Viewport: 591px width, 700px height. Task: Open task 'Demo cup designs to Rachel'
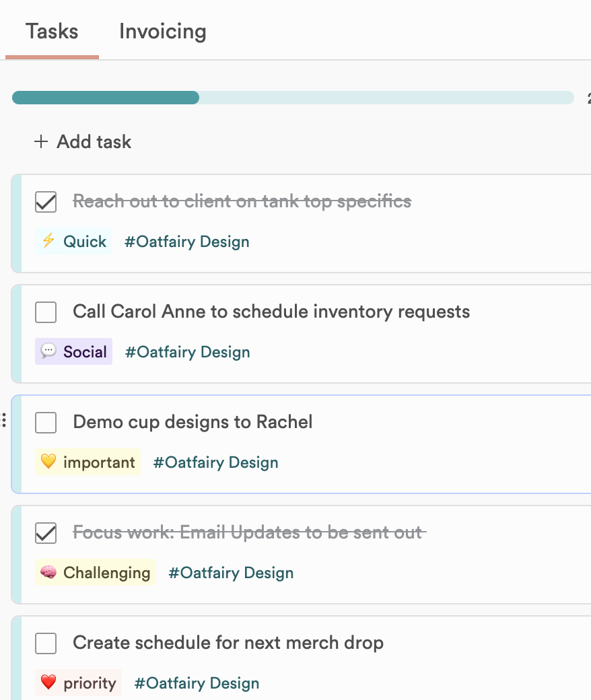193,422
